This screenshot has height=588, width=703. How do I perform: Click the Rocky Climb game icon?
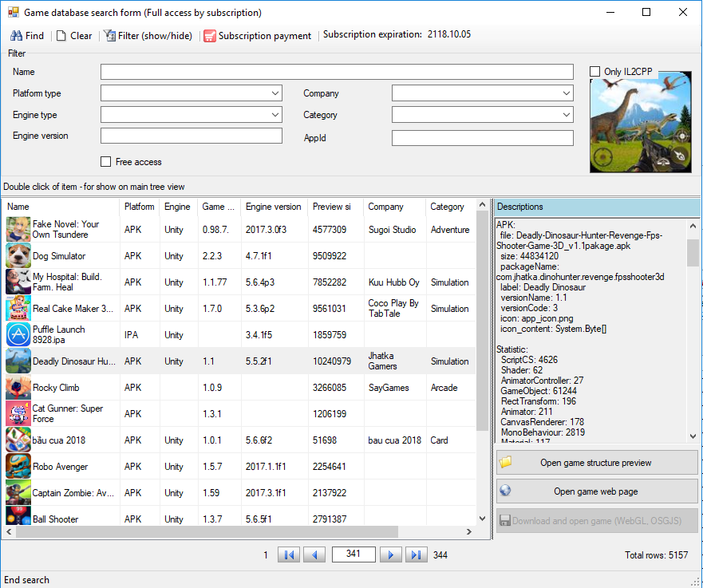(18, 388)
